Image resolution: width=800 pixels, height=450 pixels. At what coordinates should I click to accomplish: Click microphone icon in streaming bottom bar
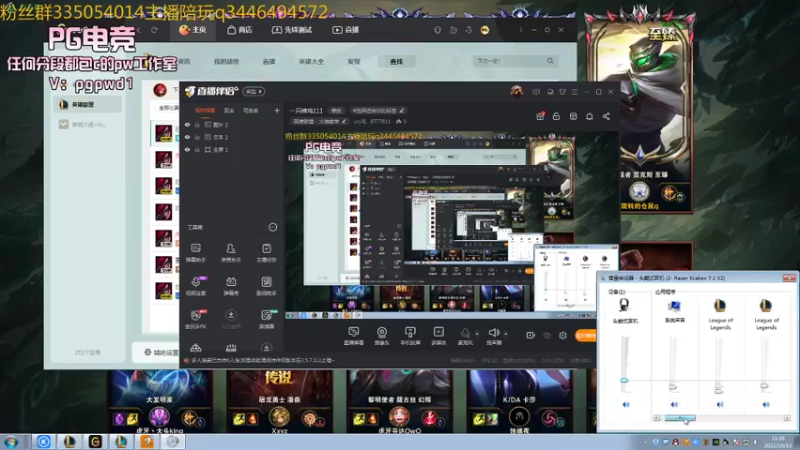(x=465, y=334)
